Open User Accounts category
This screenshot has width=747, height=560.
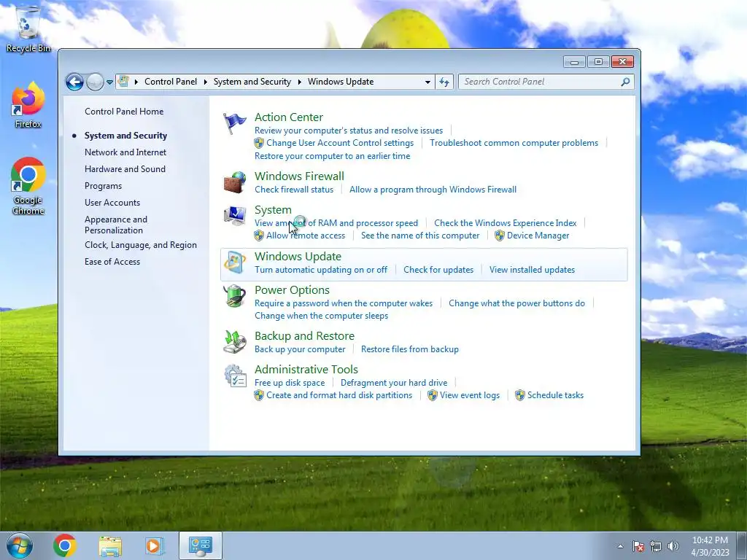[112, 203]
